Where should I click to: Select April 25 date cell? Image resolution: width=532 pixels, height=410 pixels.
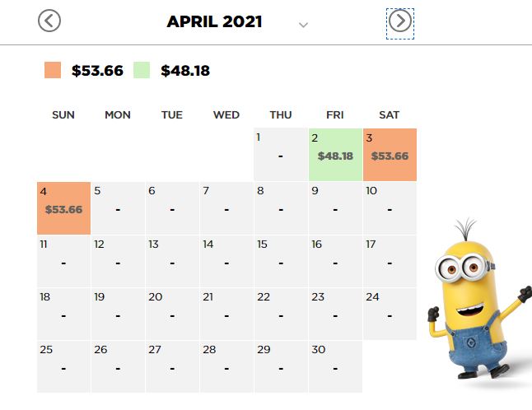click(63, 366)
